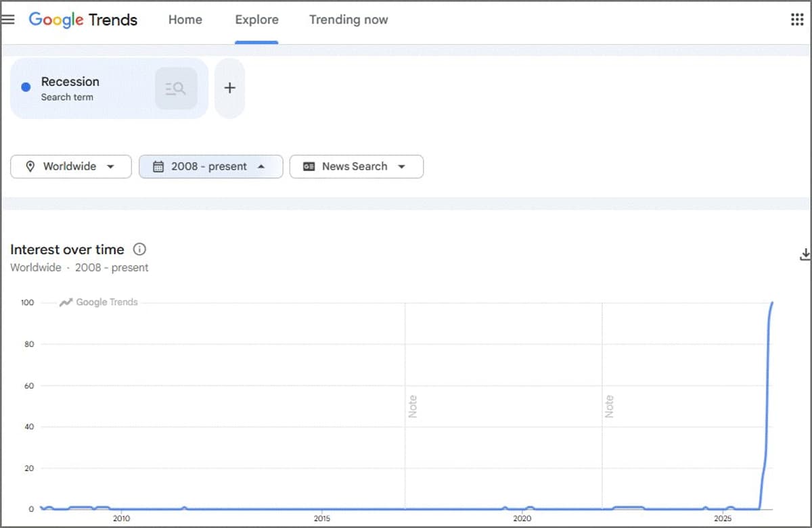This screenshot has height=528, width=812.
Task: Open the hamburger main menu
Action: pyautogui.click(x=8, y=20)
